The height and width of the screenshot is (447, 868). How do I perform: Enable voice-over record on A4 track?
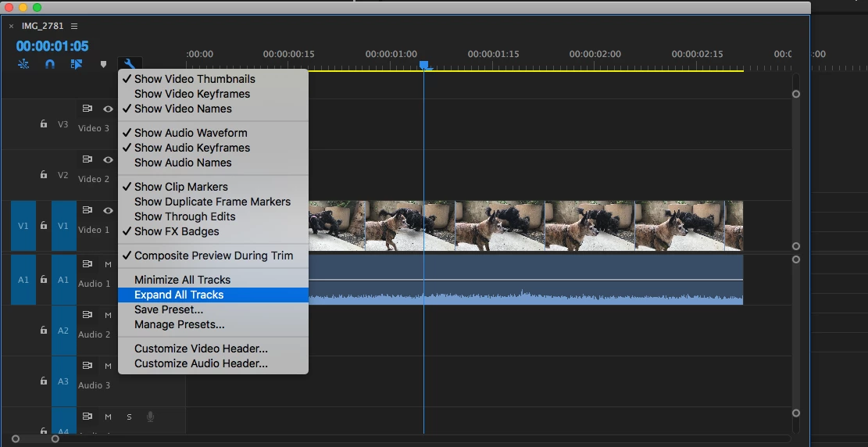tap(150, 417)
